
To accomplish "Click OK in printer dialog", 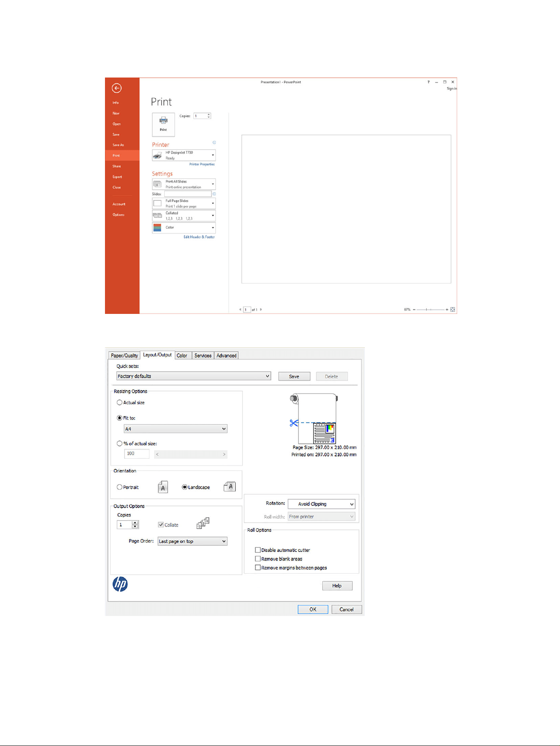I will coord(313,609).
